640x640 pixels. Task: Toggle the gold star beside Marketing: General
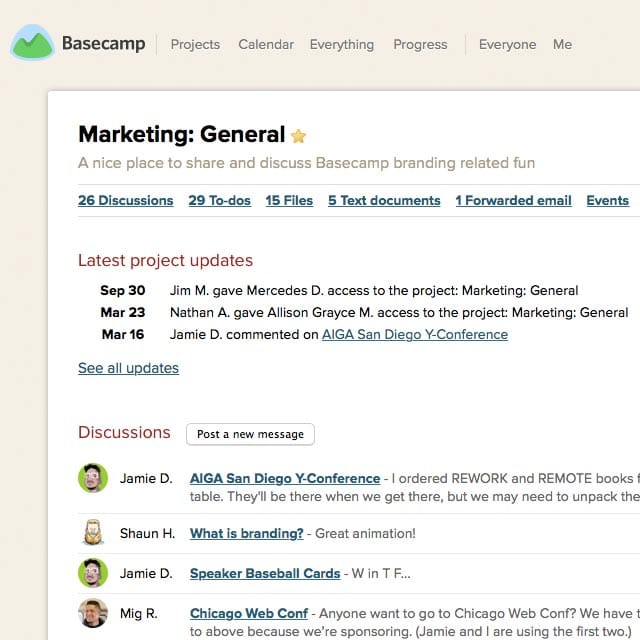pyautogui.click(x=298, y=136)
